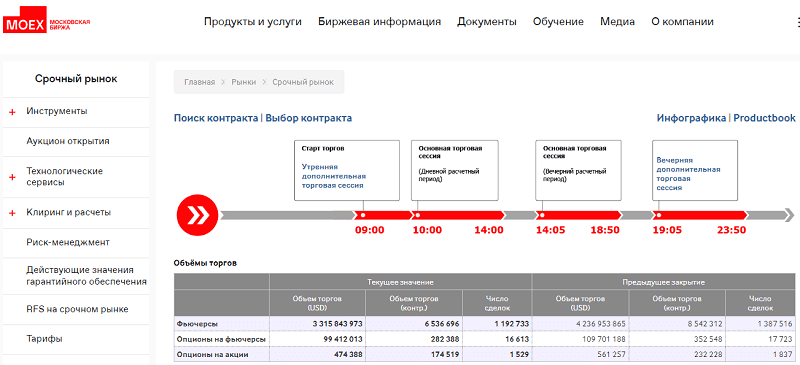Open the Медиа menu

point(617,21)
